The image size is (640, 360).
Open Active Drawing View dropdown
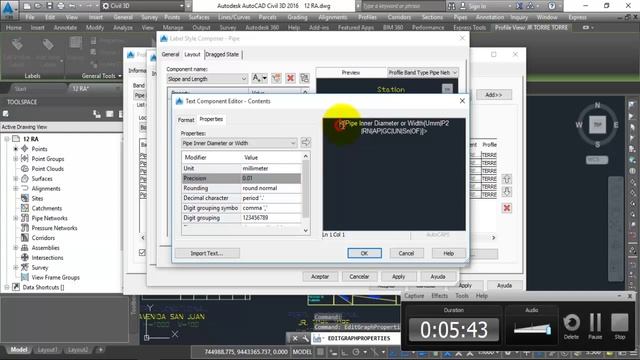pos(61,127)
